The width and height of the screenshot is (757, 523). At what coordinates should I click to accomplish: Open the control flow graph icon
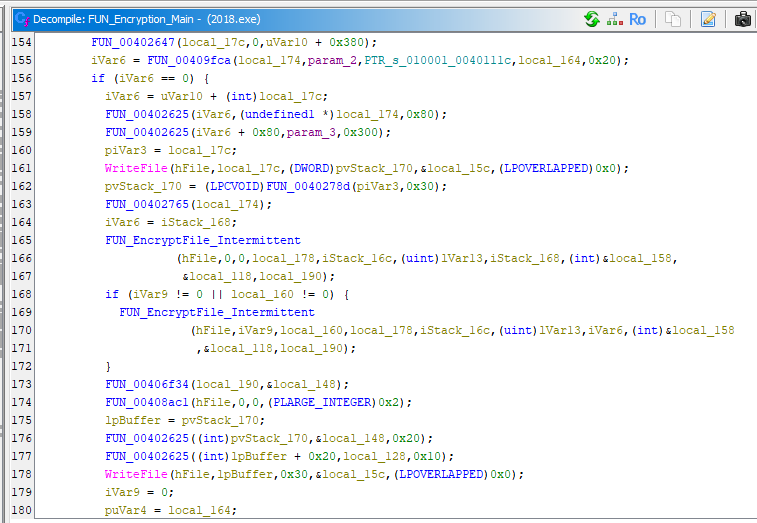point(615,19)
